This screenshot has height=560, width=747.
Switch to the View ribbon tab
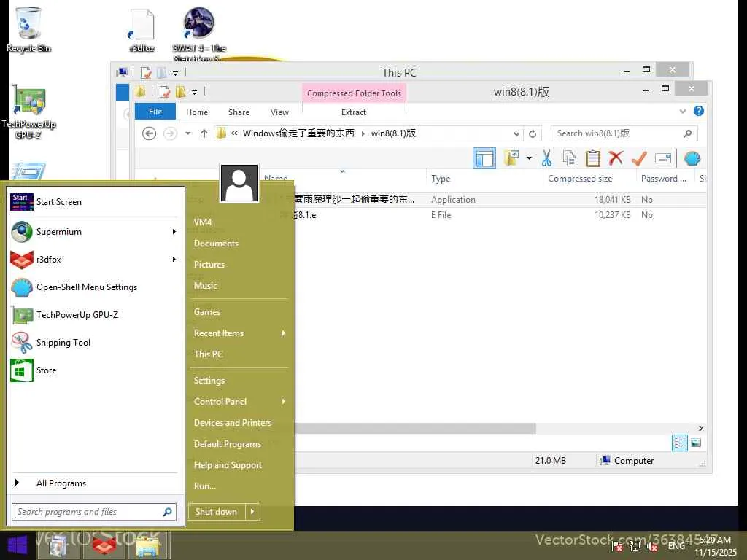click(279, 112)
